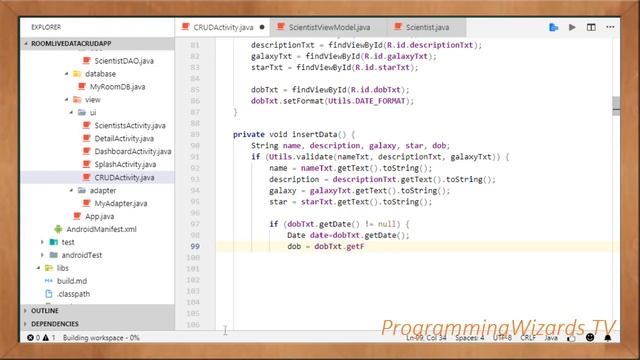Image resolution: width=640 pixels, height=360 pixels.
Task: Collapse the view folder
Action: (67, 100)
